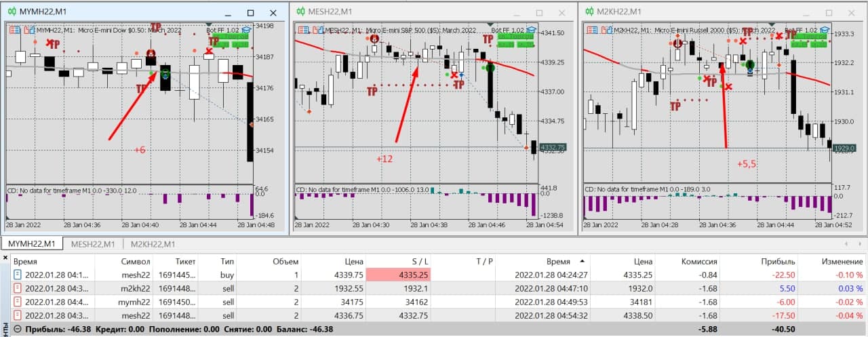868x337 pixels.
Task: Click the MESH22,M1 window title chart icon
Action: click(300, 11)
